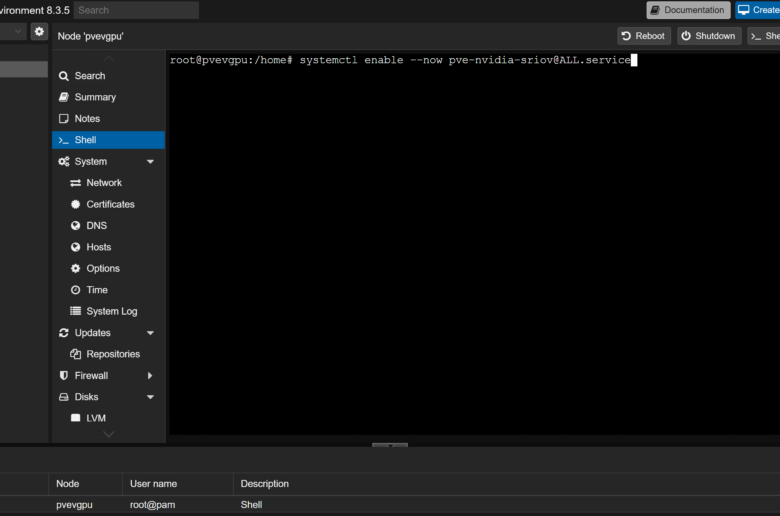Click the top-right Shell toolbar button
This screenshot has width=780, height=516.
click(x=764, y=36)
